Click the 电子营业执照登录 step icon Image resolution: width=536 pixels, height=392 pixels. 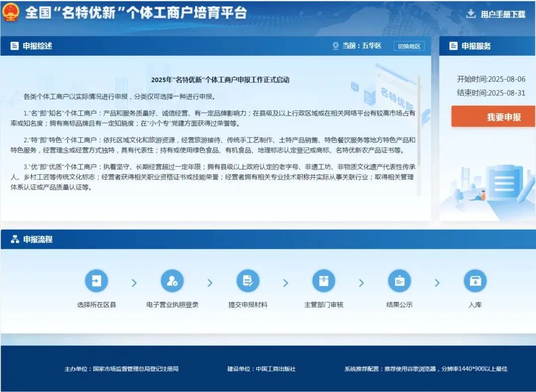pyautogui.click(x=172, y=281)
